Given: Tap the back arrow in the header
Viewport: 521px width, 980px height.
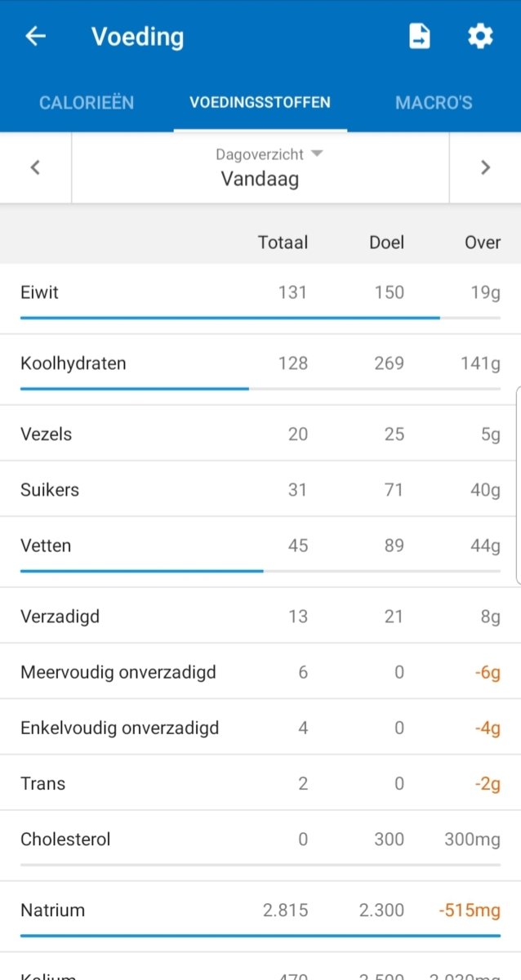Looking at the screenshot, I should coord(34,36).
